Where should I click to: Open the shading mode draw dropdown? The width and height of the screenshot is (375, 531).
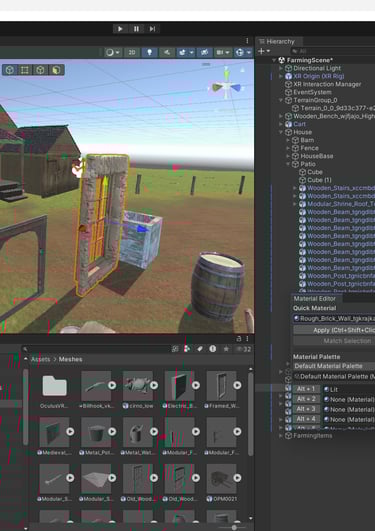tap(113, 52)
